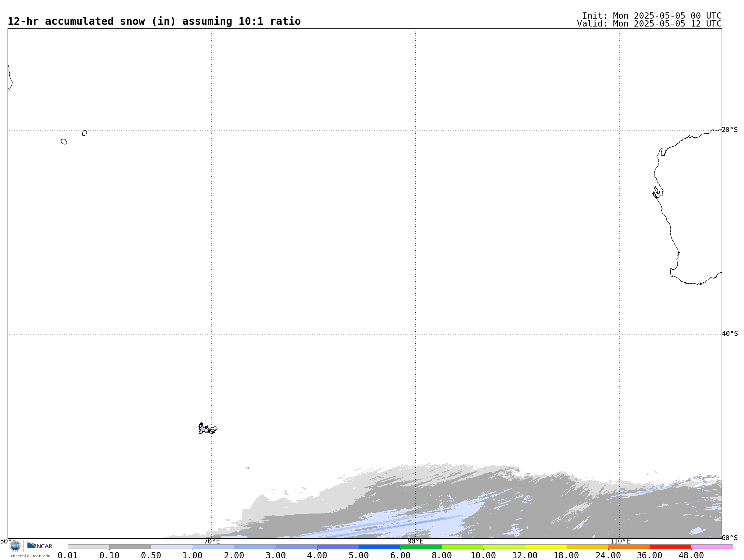The image size is (744, 560).
Task: Click the 20°S latitude label
Action: [x=730, y=130]
